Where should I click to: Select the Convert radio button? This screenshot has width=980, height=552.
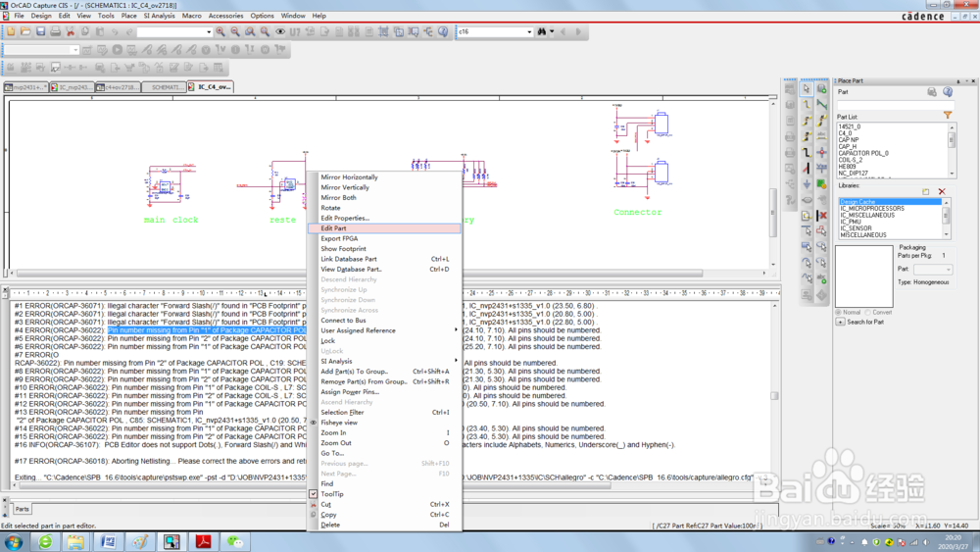click(x=868, y=312)
